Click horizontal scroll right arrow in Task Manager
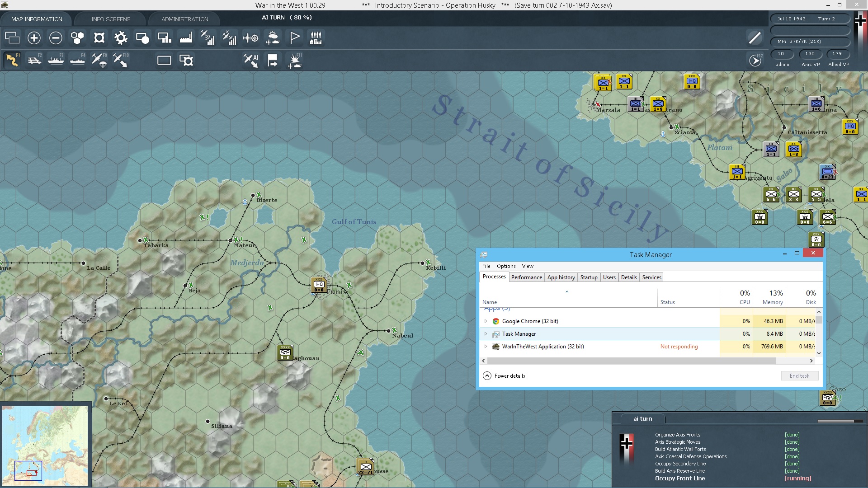Viewport: 868px width, 488px height. [811, 361]
